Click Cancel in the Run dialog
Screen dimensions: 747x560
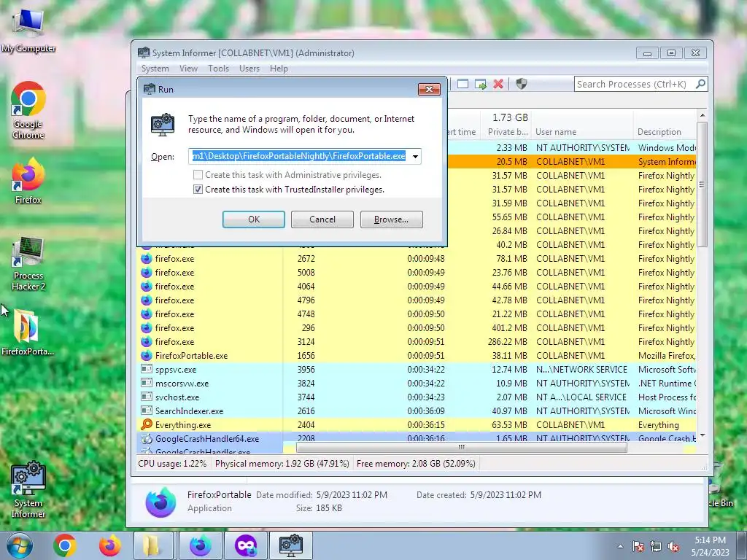pyautogui.click(x=322, y=219)
